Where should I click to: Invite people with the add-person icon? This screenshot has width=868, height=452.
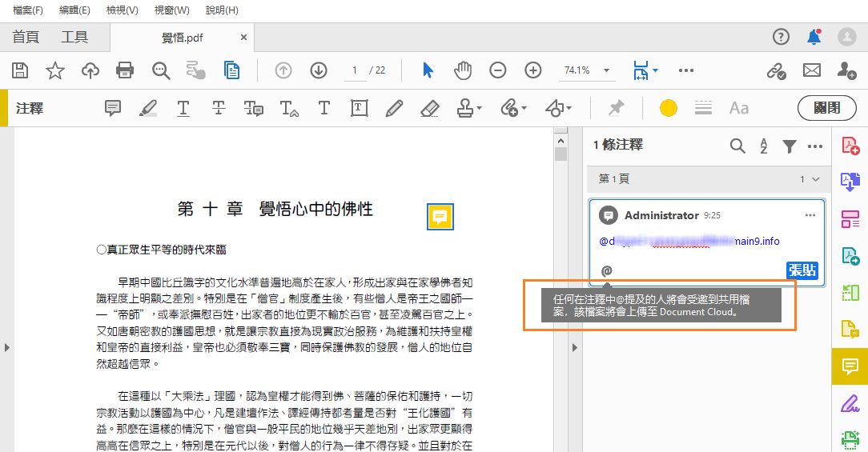(847, 70)
